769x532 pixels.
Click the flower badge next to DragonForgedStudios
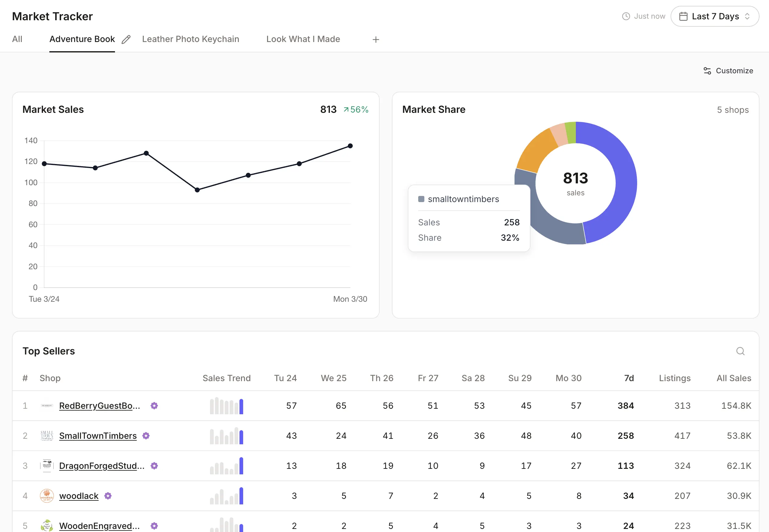click(x=154, y=466)
